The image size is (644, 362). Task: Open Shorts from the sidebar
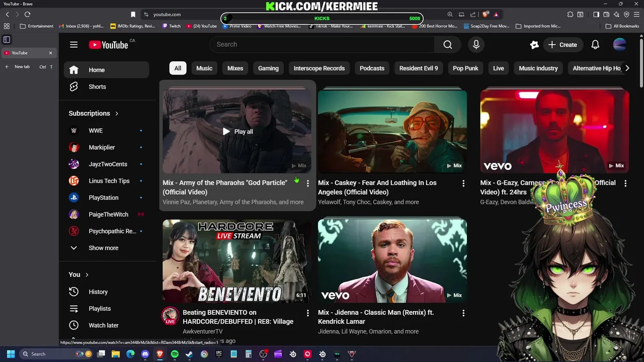[106, 86]
